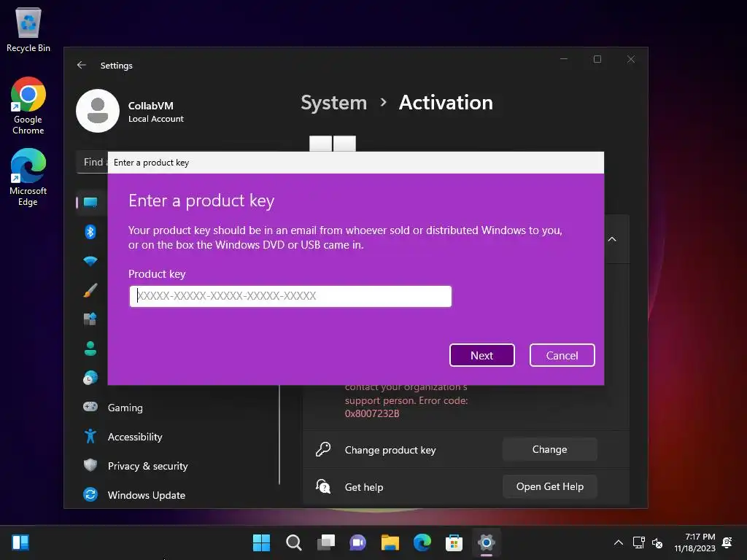Open clock showing 7:17 PM
This screenshot has width=747, height=560.
point(695,542)
